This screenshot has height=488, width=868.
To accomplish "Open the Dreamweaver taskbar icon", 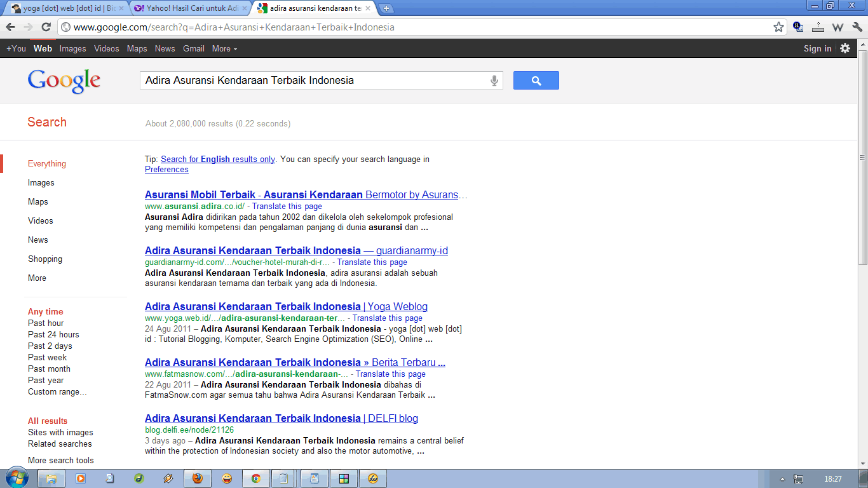I will [139, 478].
